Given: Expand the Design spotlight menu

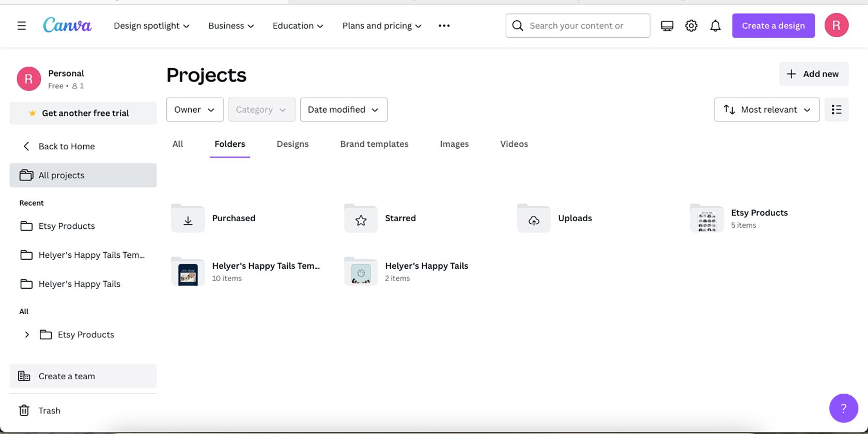Looking at the screenshot, I should pos(151,26).
